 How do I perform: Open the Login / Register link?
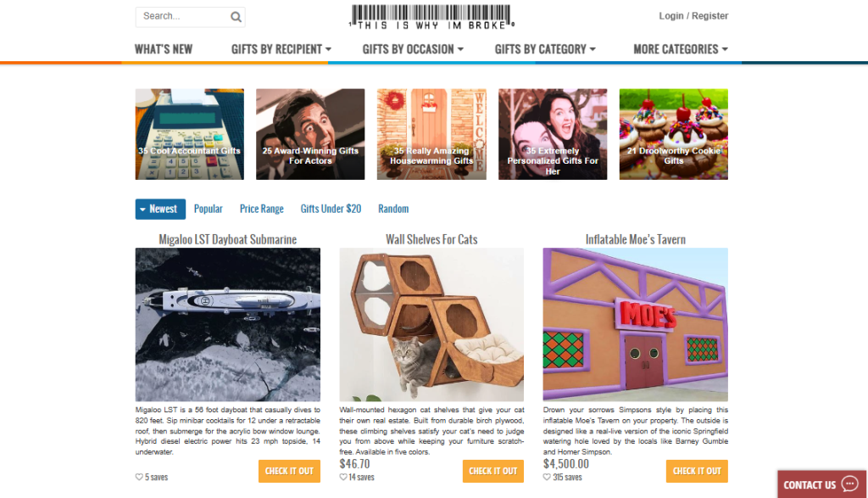693,16
